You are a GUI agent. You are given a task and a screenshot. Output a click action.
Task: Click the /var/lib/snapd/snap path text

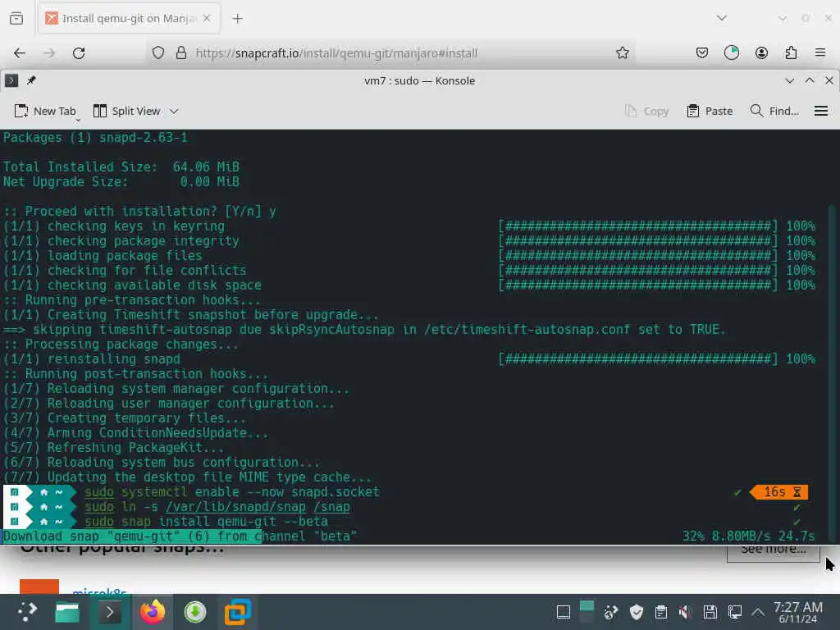coord(235,507)
